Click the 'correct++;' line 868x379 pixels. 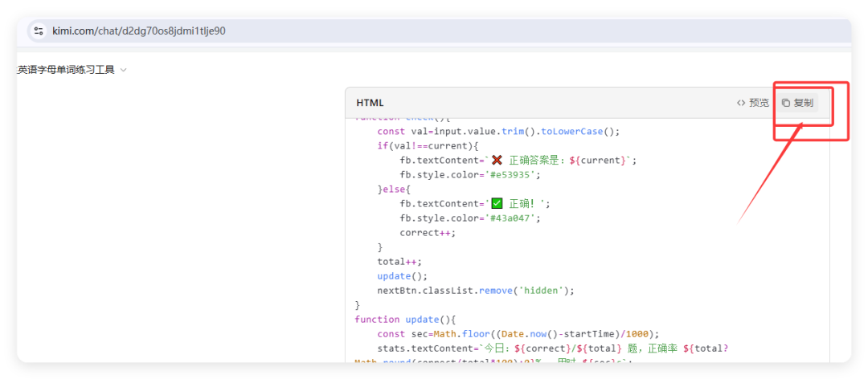[428, 232]
